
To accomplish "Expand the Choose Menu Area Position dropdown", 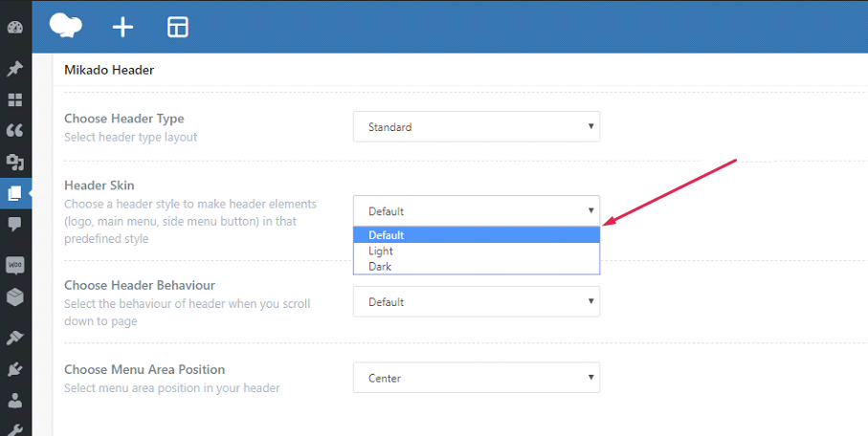I will 476,378.
